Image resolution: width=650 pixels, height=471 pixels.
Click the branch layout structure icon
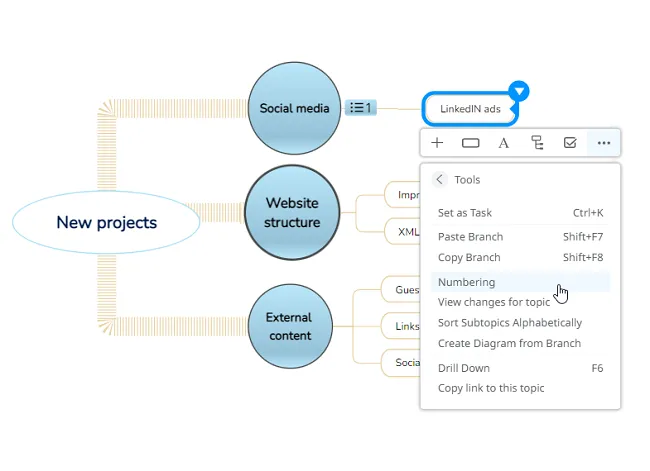click(x=537, y=143)
